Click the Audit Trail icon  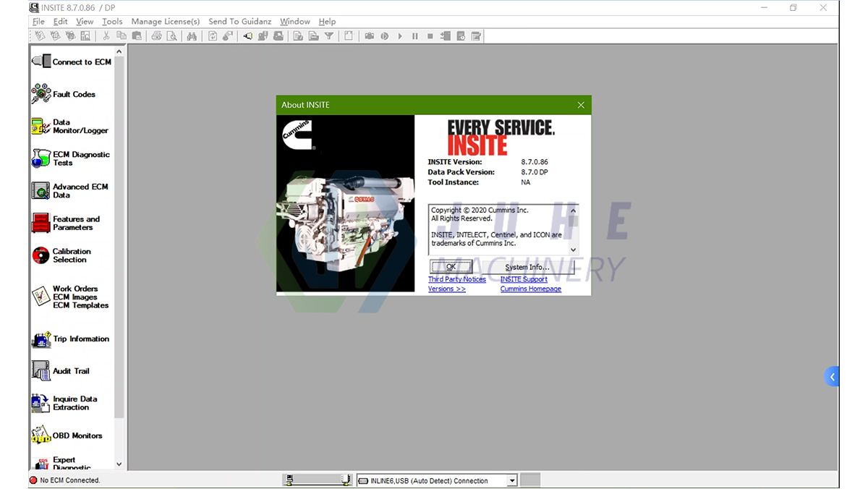tap(41, 371)
